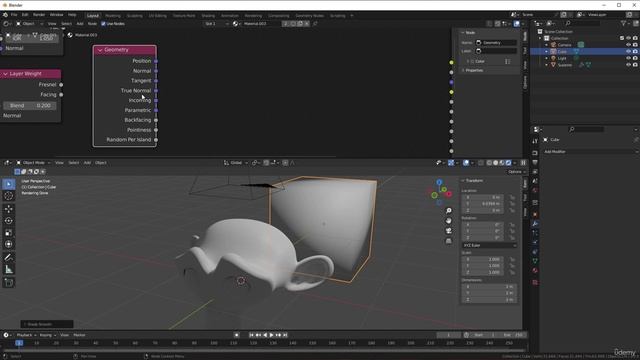Click the node editor overlay icon
Screen dimensions: 640x360
point(517,24)
